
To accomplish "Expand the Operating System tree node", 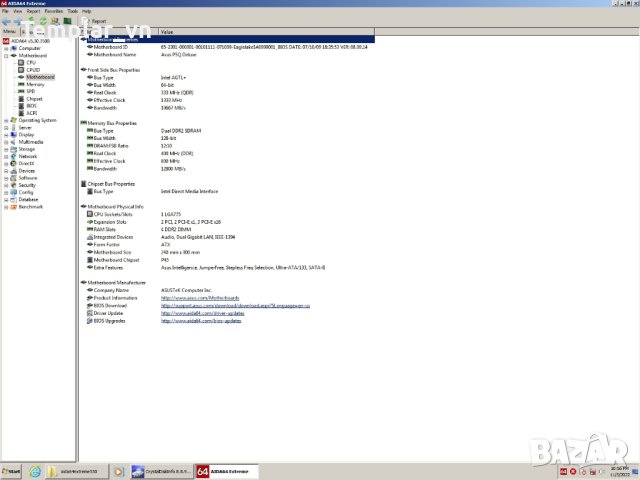I will point(5,120).
